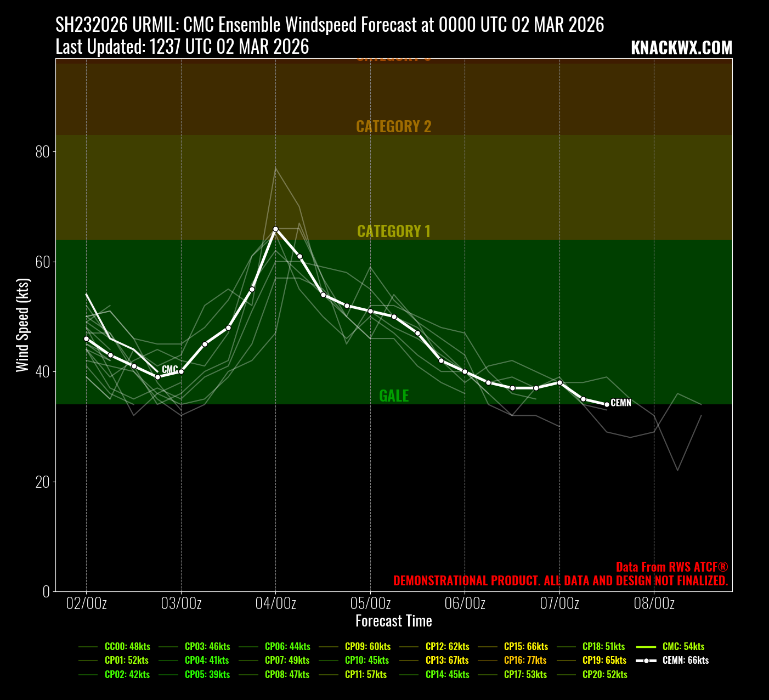Select the CP20: 52kts legend entry
The height and width of the screenshot is (700, 769).
pos(604,675)
